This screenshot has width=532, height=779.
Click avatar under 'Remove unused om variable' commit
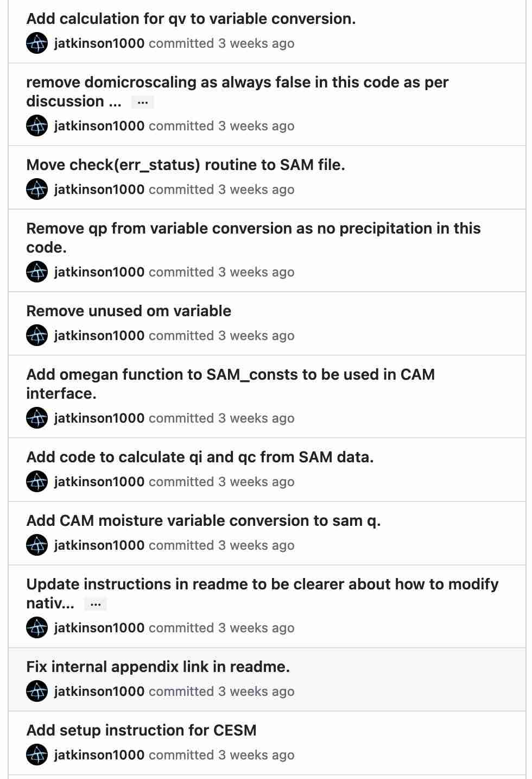(x=37, y=336)
